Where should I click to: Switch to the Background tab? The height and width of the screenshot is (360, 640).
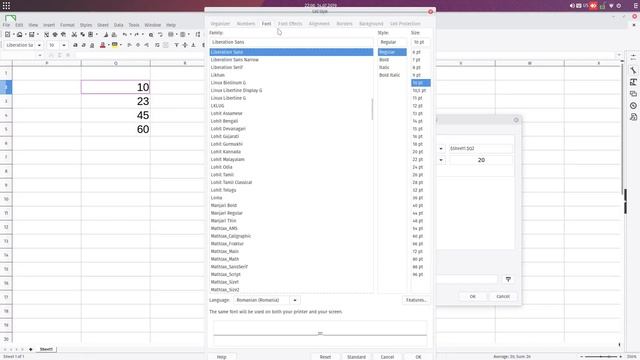[371, 24]
